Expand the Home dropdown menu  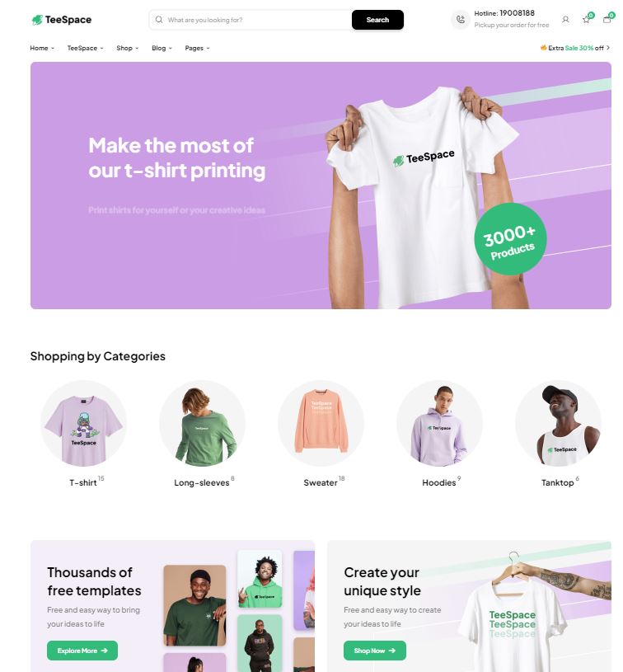(42, 48)
